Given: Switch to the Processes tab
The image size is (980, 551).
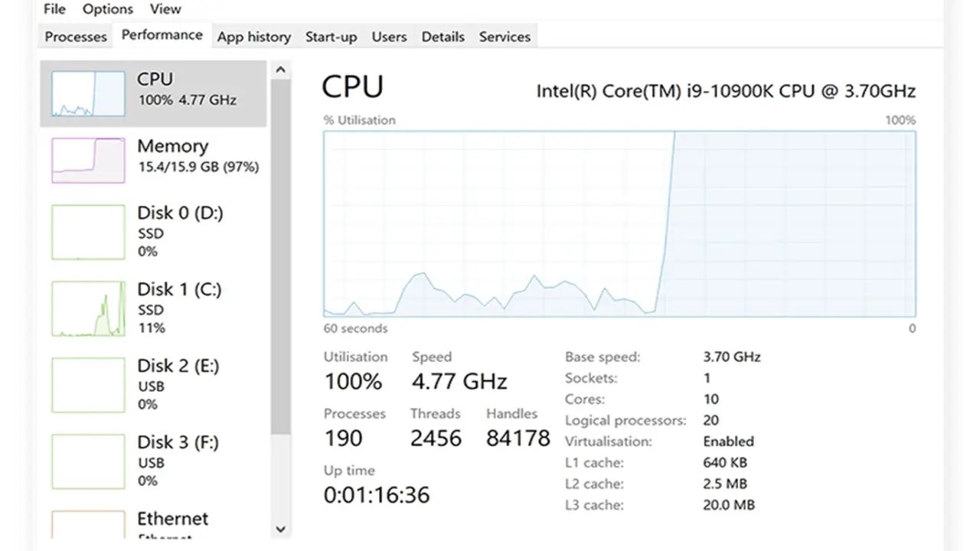Looking at the screenshot, I should (75, 36).
